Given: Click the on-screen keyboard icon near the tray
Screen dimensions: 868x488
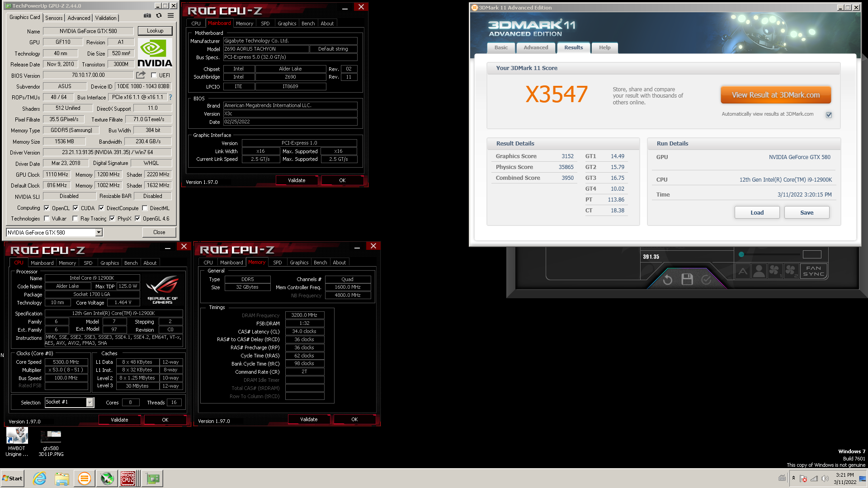Looking at the screenshot, I should point(782,478).
